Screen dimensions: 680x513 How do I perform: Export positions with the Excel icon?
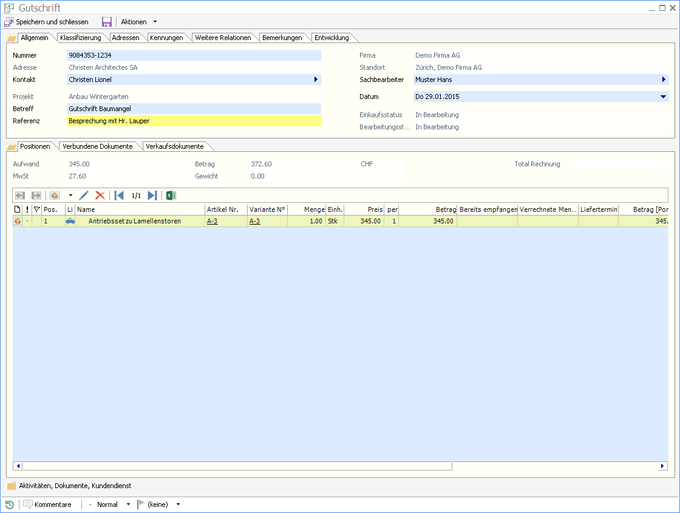click(x=171, y=196)
